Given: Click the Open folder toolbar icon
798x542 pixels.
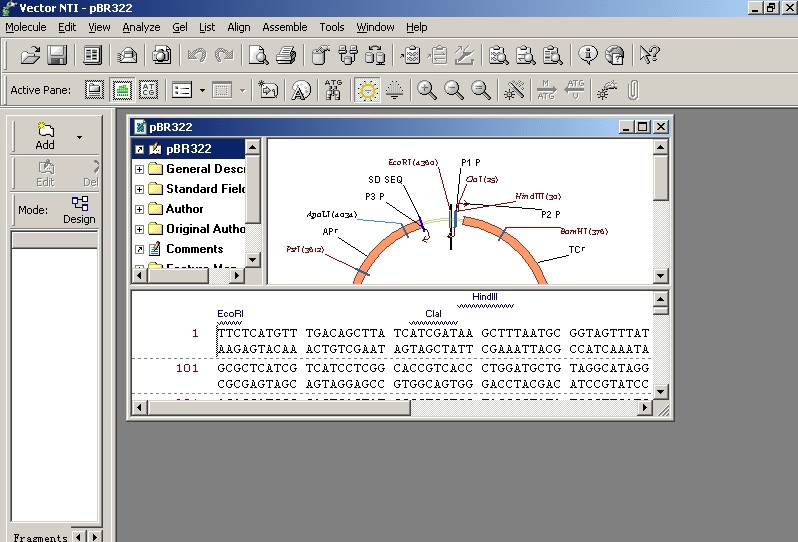Looking at the screenshot, I should 30,55.
